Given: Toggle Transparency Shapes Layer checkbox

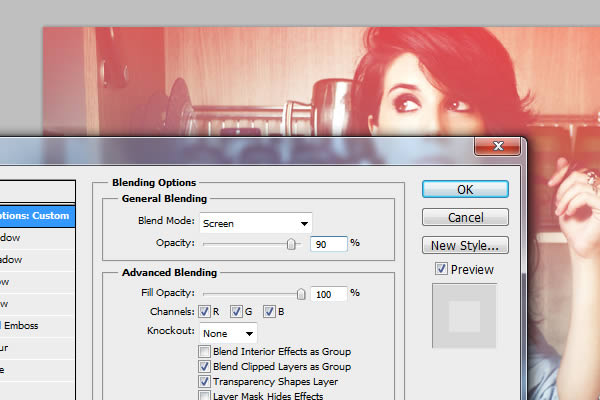Looking at the screenshot, I should (x=205, y=382).
